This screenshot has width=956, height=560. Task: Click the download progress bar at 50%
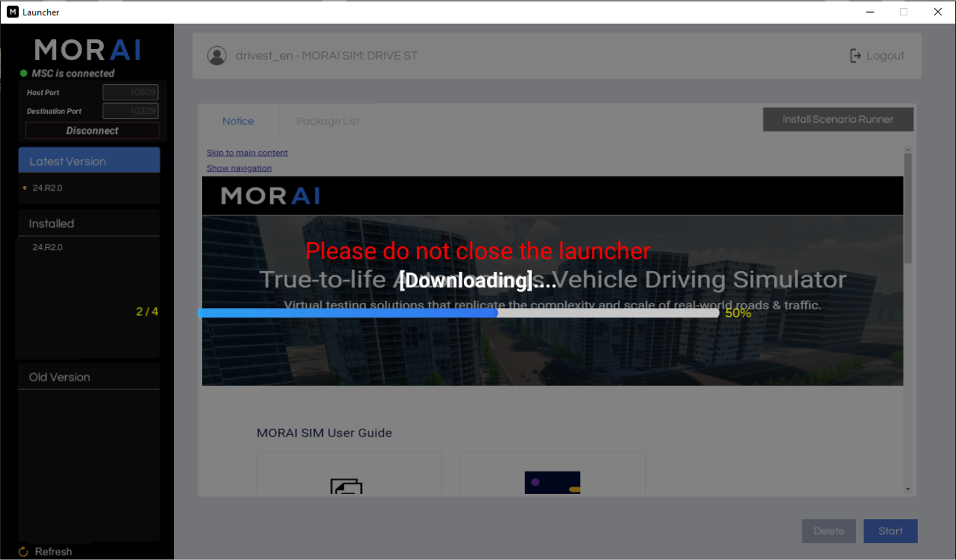tap(458, 312)
